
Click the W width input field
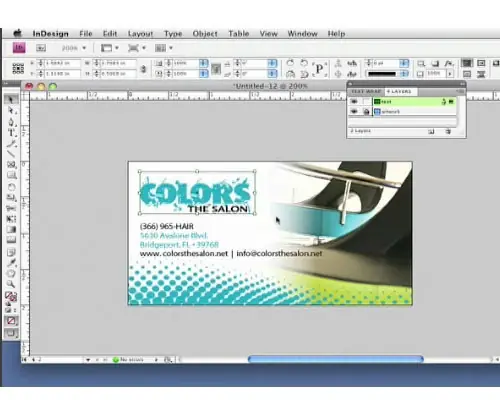(x=118, y=63)
